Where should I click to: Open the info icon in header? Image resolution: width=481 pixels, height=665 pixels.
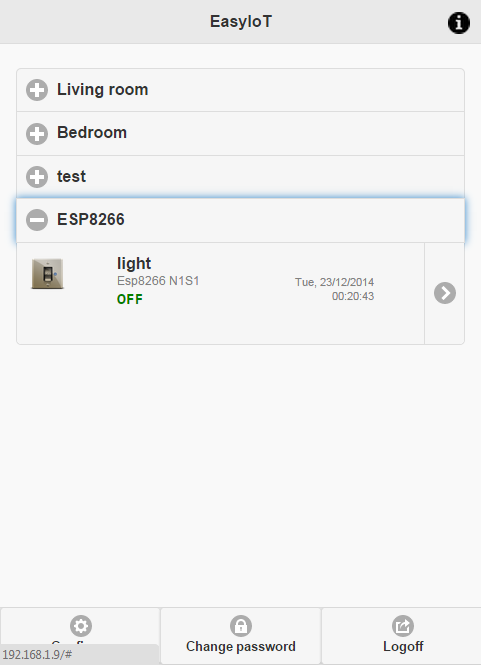459,22
